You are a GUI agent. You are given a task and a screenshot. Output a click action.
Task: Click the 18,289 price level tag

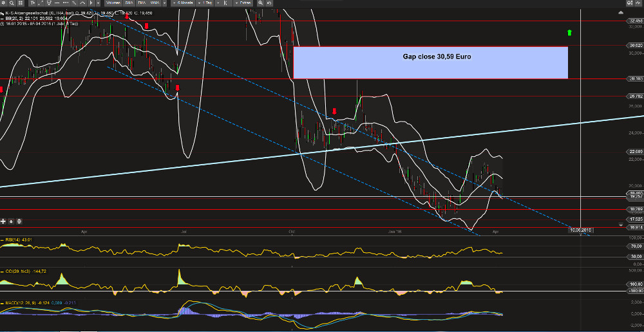pyautogui.click(x=636, y=209)
